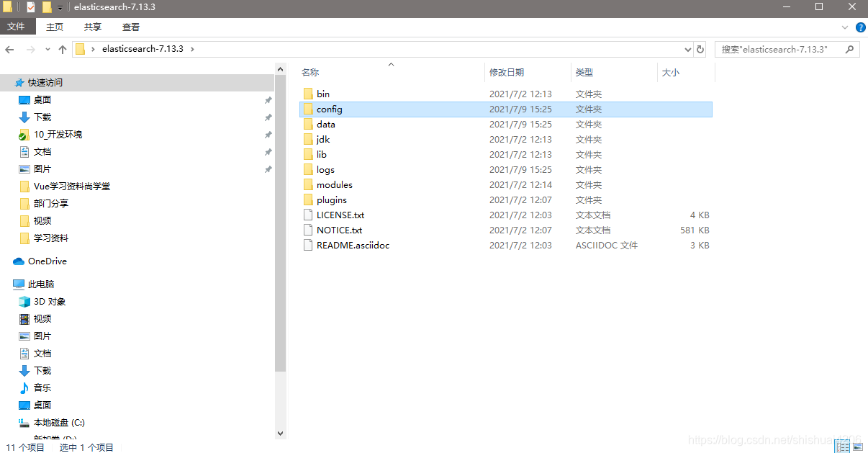Click config's 2021/7/9 15:25 date cell

click(520, 109)
